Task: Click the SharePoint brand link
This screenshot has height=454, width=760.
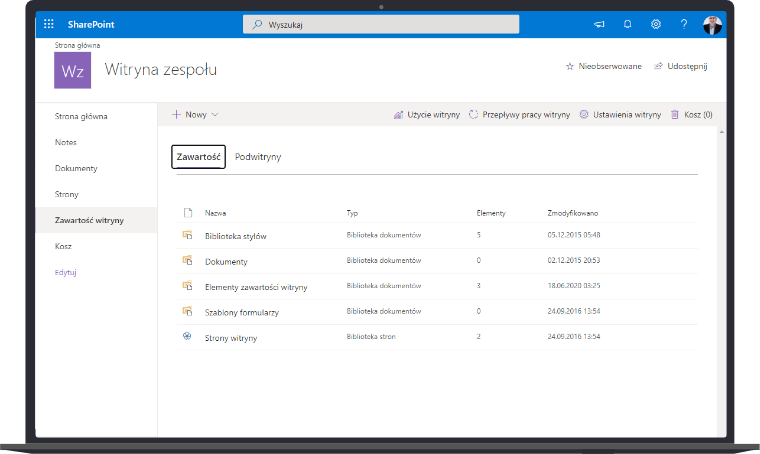Action: [x=91, y=24]
